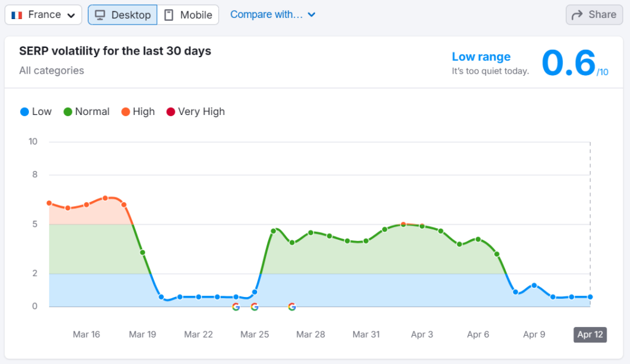The width and height of the screenshot is (630, 364).
Task: Click the Very High red legend dot
Action: pos(170,112)
